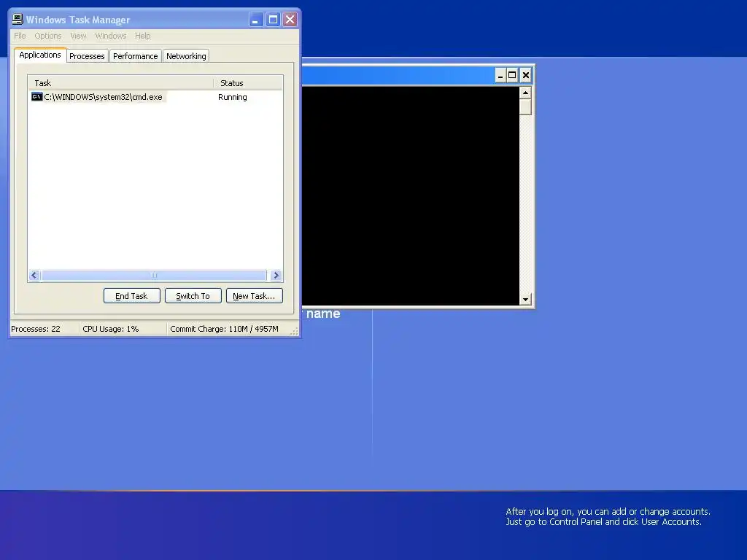
Task: Switch to the Networking tab
Action: pyautogui.click(x=186, y=55)
